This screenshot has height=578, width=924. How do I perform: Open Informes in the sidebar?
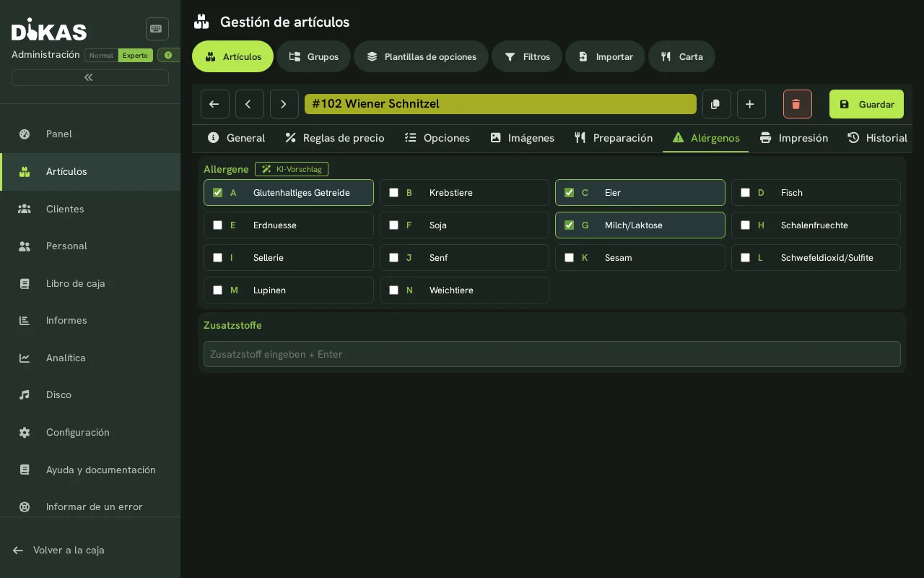coord(90,320)
